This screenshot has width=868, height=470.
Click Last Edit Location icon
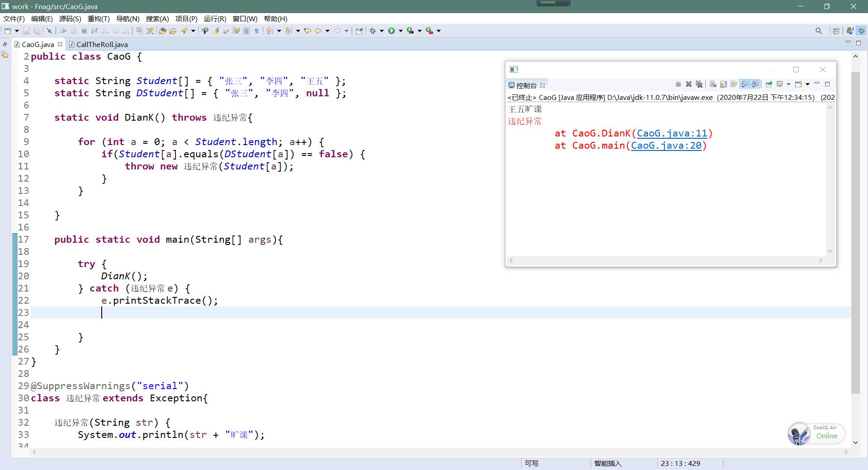click(307, 31)
